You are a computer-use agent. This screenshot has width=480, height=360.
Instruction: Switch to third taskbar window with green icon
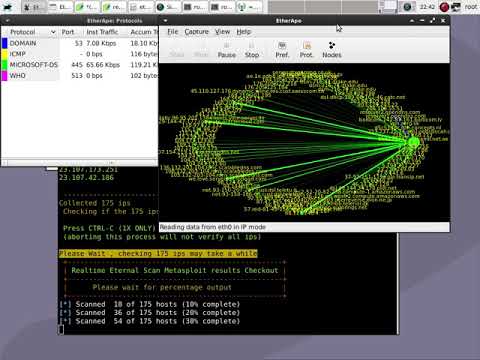[x=87, y=7]
